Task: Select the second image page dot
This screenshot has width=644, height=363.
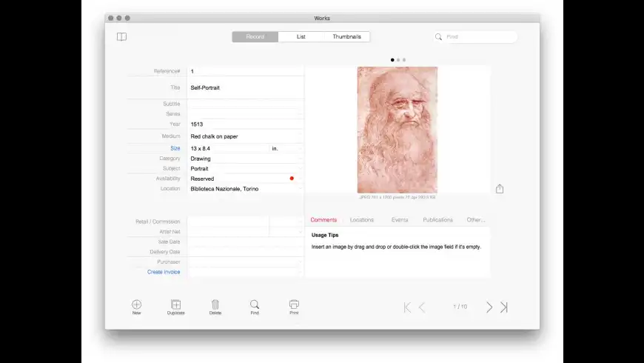Action: [x=398, y=60]
